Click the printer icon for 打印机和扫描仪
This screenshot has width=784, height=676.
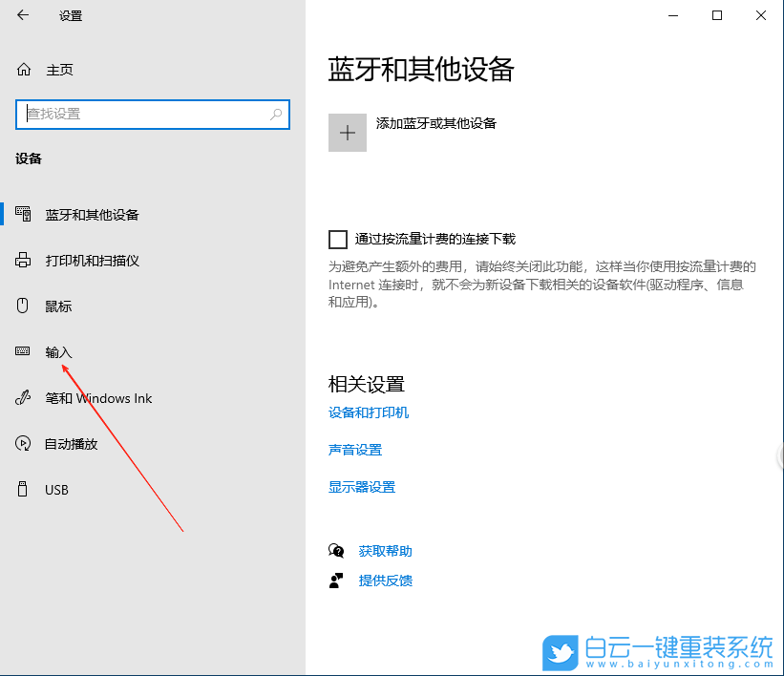pos(21,260)
